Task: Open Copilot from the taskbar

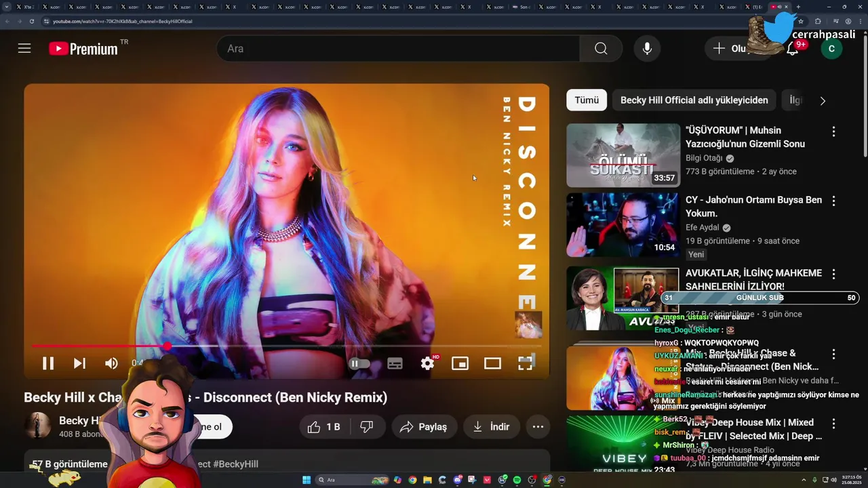Action: pos(397,480)
